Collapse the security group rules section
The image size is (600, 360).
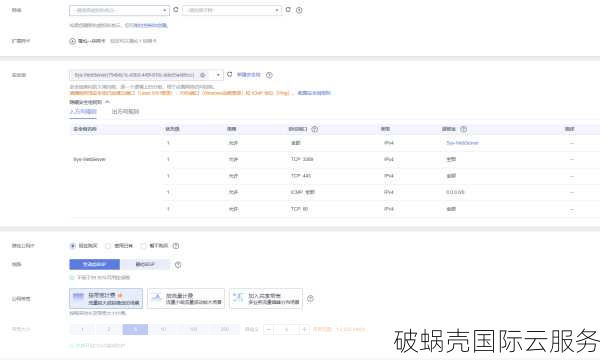point(90,102)
